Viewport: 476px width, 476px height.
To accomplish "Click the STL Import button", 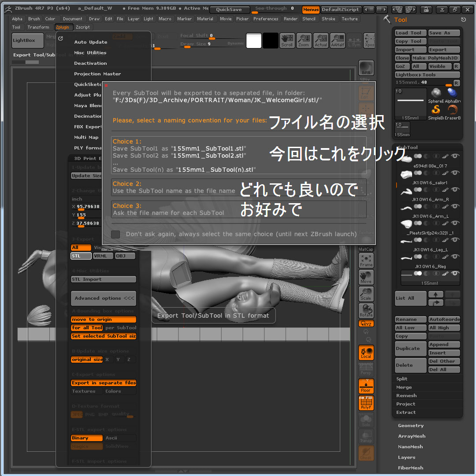I will tap(104, 279).
